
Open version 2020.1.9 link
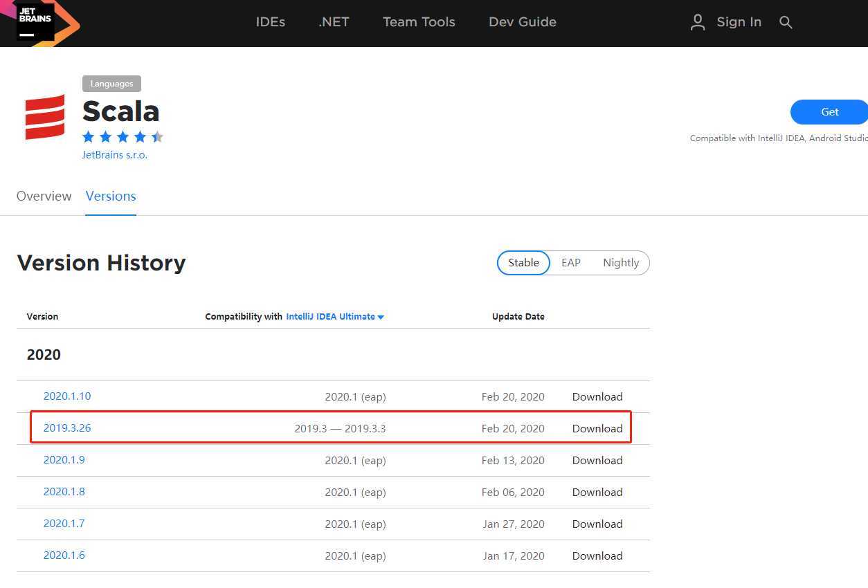[x=64, y=460]
